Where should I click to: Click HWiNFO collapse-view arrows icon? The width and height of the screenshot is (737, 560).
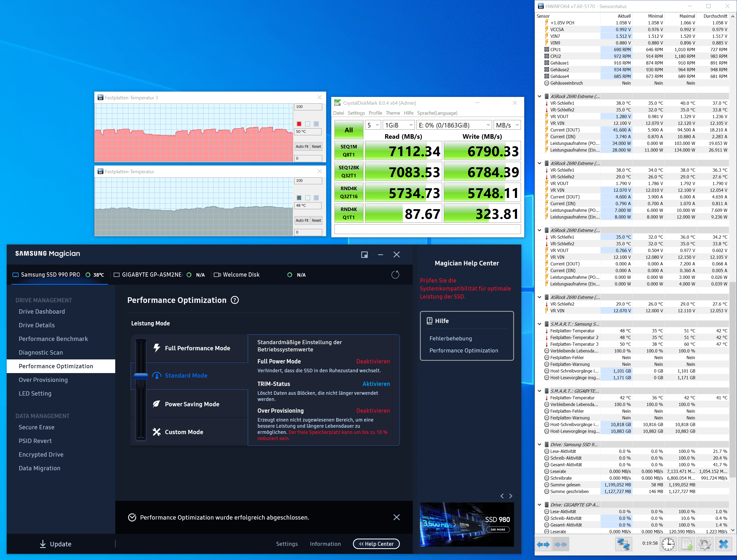click(x=561, y=545)
